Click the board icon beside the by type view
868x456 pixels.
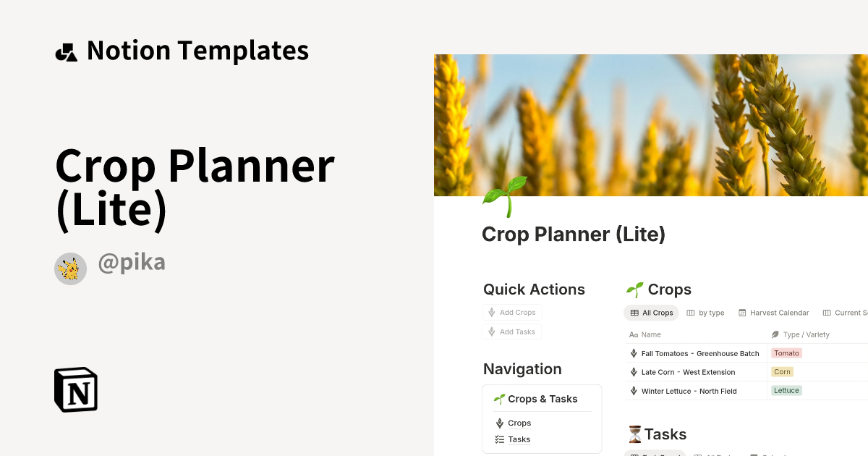(689, 313)
